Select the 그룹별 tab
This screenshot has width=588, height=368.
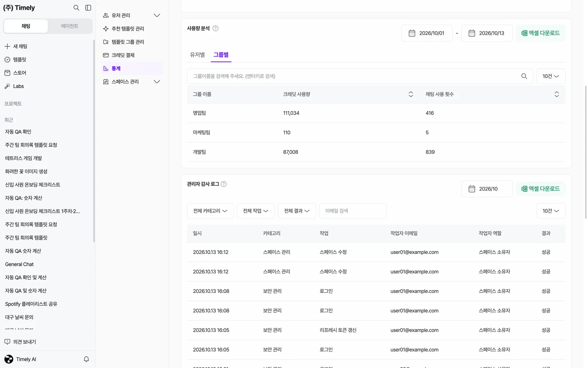tap(221, 55)
